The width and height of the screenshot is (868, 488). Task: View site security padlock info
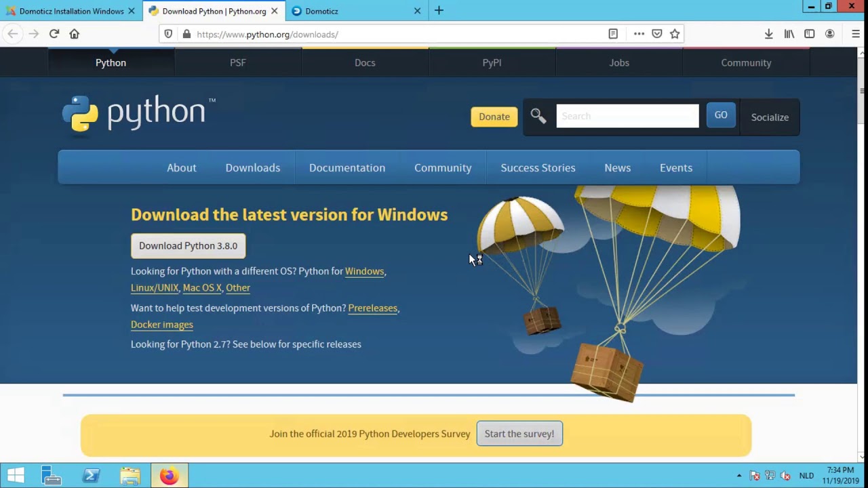[x=186, y=34]
